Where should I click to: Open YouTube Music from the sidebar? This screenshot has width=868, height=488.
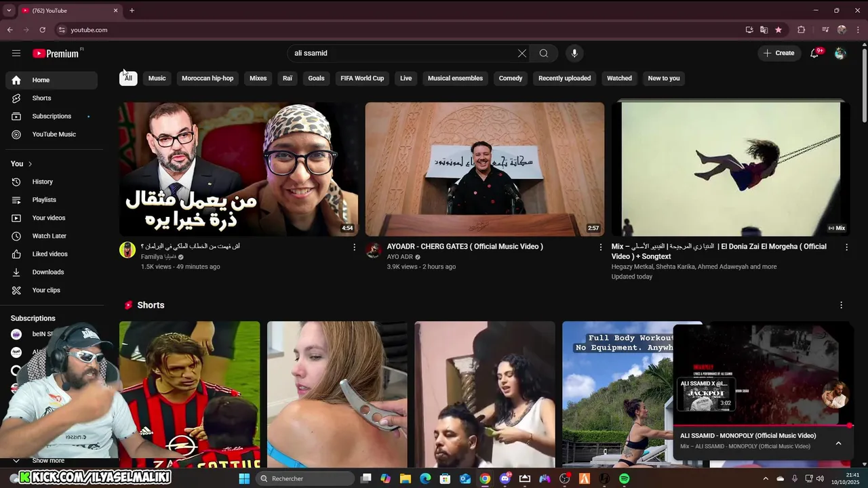click(52, 134)
